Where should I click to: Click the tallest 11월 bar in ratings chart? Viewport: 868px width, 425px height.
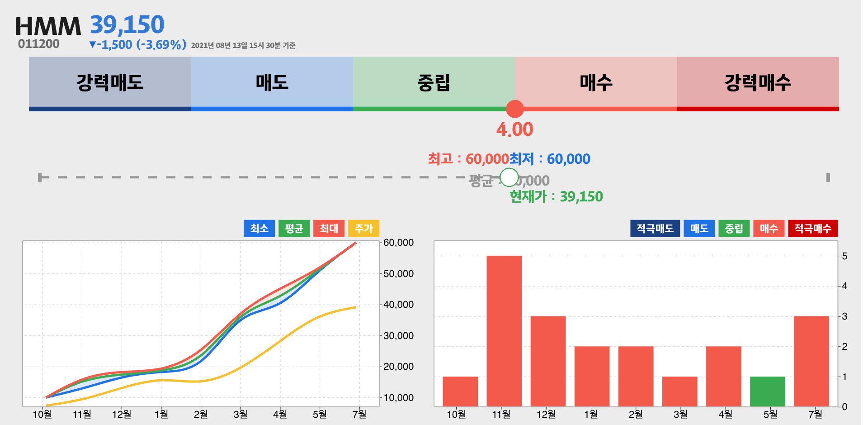click(504, 331)
